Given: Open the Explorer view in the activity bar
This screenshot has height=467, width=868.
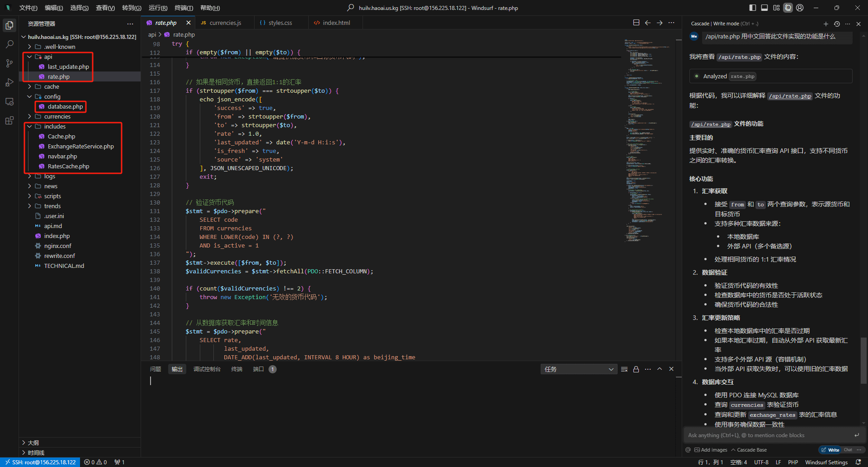Looking at the screenshot, I should coord(9,25).
